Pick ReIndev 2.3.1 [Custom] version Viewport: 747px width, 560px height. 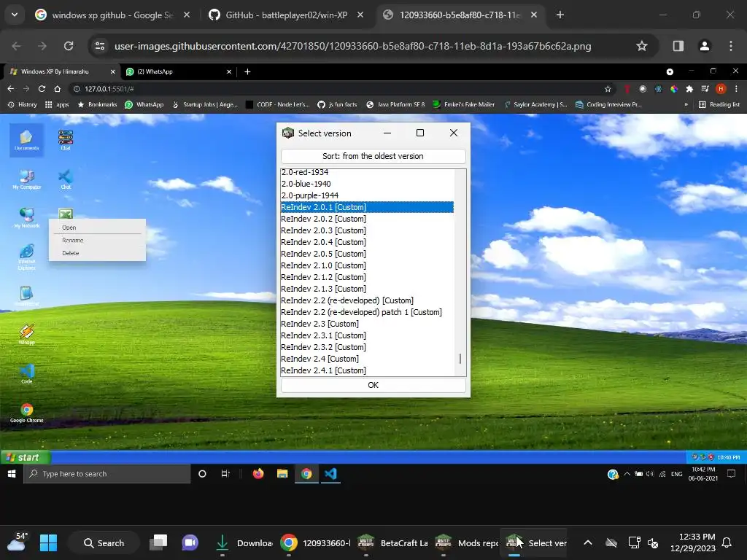pyautogui.click(x=367, y=335)
